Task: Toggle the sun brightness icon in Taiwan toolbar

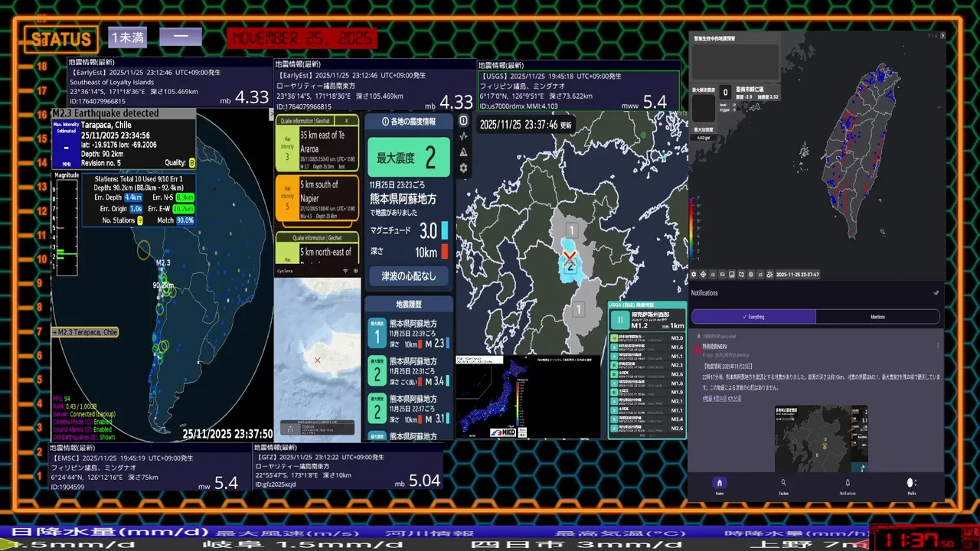Action: coord(769,274)
